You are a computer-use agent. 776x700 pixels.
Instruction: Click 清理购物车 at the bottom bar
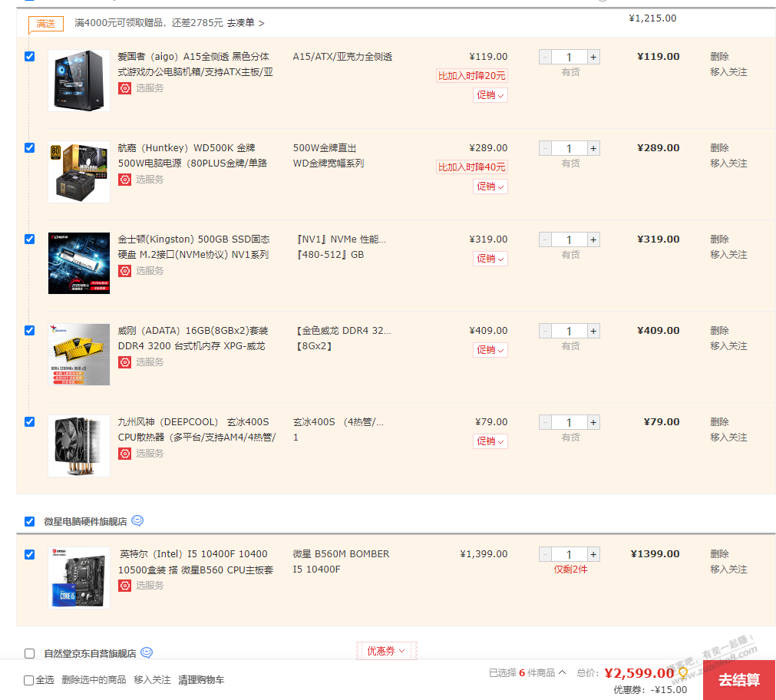point(201,680)
